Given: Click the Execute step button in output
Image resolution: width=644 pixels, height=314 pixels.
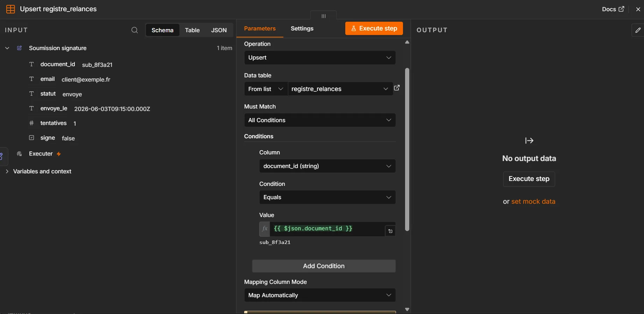Looking at the screenshot, I should coord(529,179).
